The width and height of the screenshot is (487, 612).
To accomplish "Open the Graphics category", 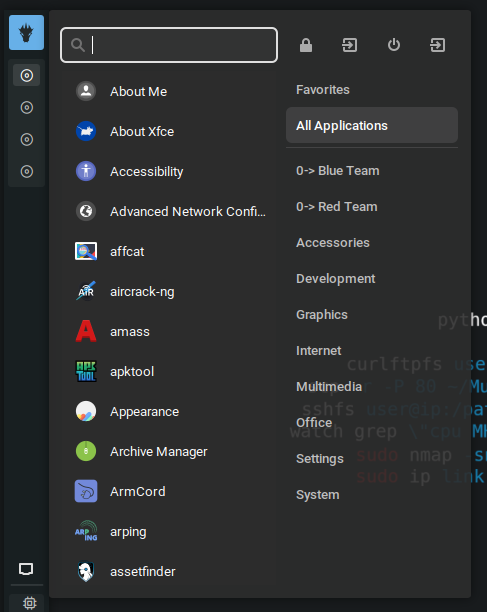I will click(x=371, y=315).
